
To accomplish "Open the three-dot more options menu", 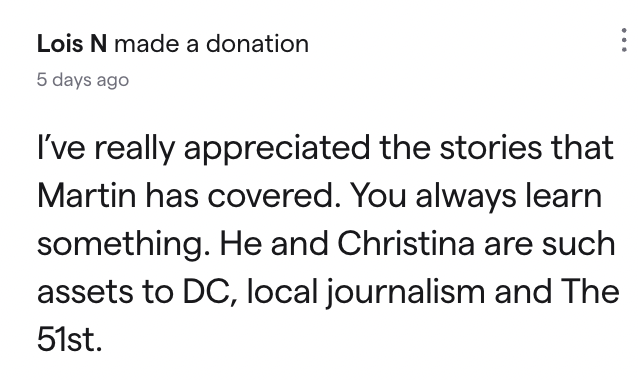I will [624, 40].
